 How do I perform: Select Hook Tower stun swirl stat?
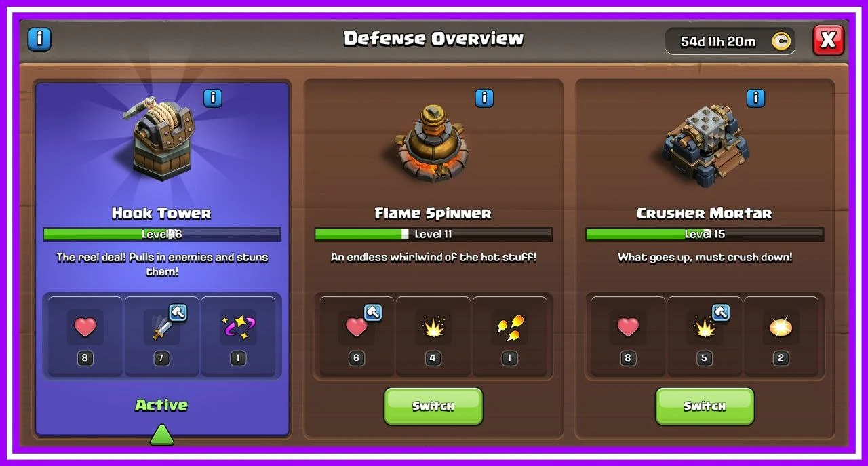[238, 336]
